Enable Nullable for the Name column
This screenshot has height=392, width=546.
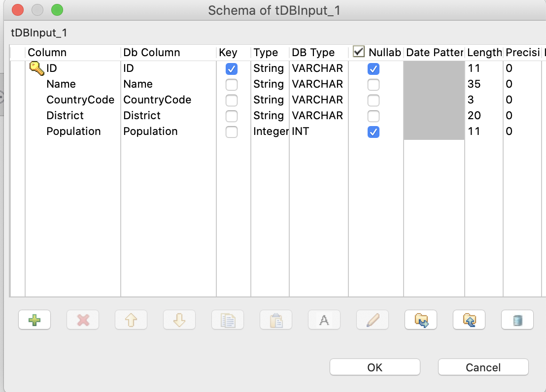pos(373,85)
